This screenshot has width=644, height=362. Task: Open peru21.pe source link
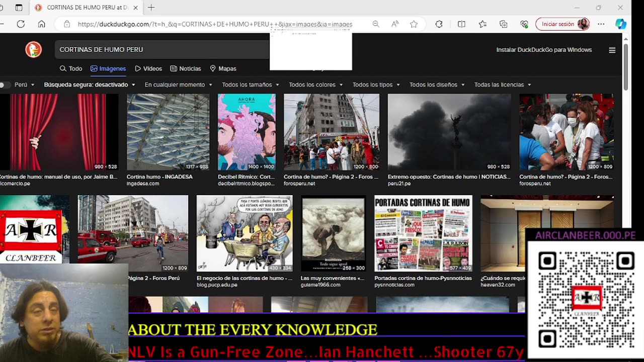pyautogui.click(x=399, y=184)
